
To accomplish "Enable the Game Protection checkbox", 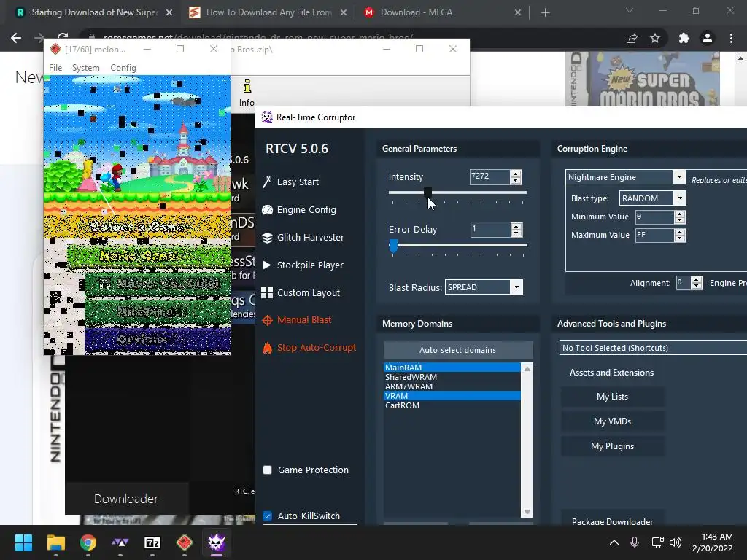I will (x=267, y=470).
